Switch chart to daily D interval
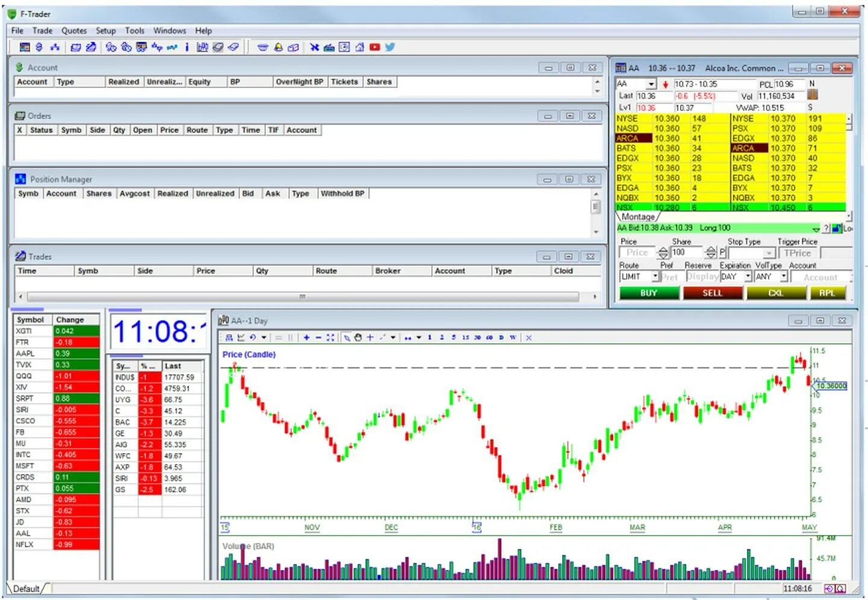 click(x=501, y=337)
